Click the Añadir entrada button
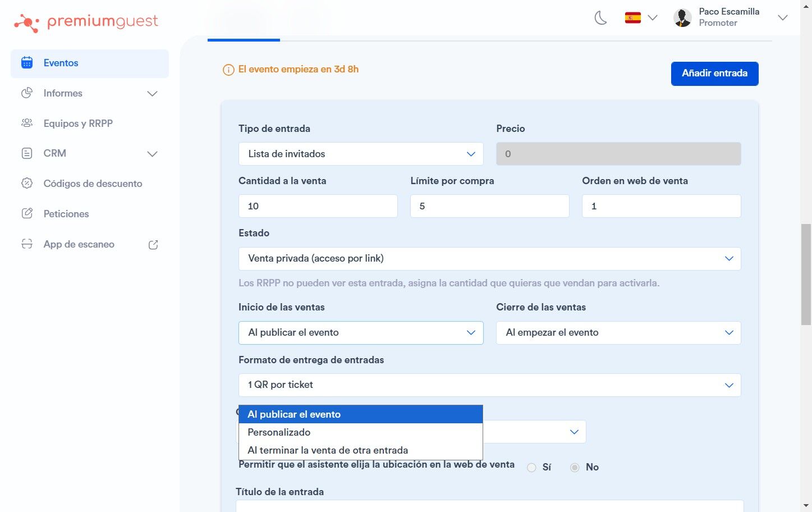Image resolution: width=812 pixels, height=512 pixels. pos(715,74)
